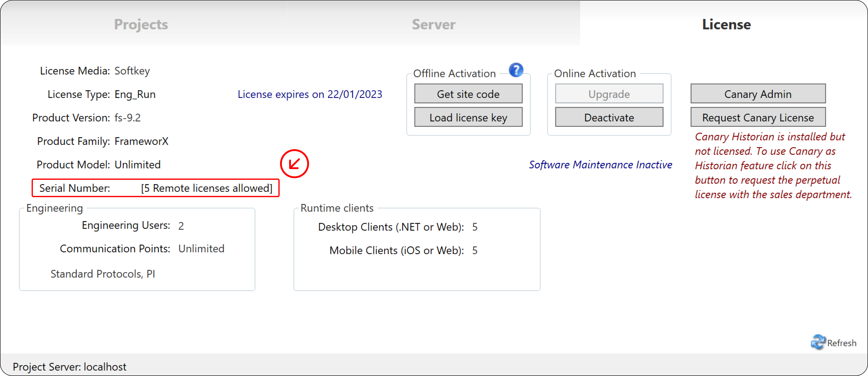Click the Serial Number label
The image size is (868, 376).
pos(75,188)
